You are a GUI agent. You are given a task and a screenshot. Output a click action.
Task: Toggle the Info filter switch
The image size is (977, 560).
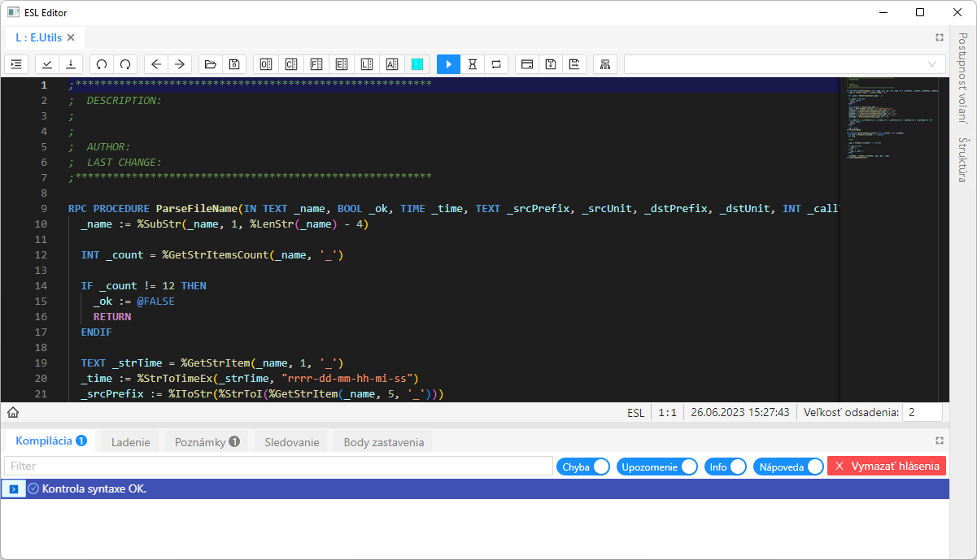(x=737, y=467)
